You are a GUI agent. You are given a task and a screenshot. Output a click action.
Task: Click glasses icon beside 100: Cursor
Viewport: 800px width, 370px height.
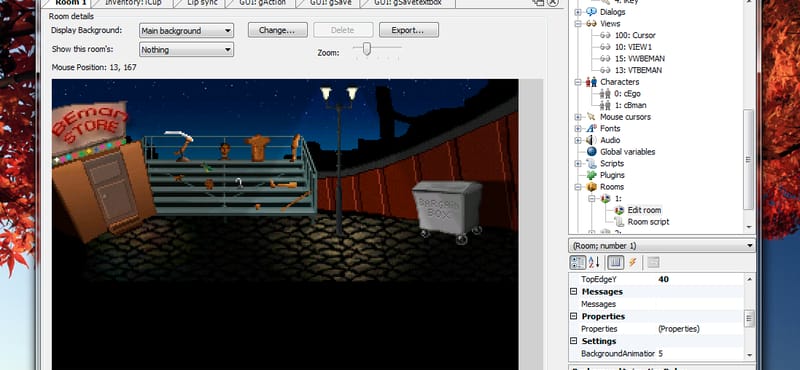pos(605,35)
